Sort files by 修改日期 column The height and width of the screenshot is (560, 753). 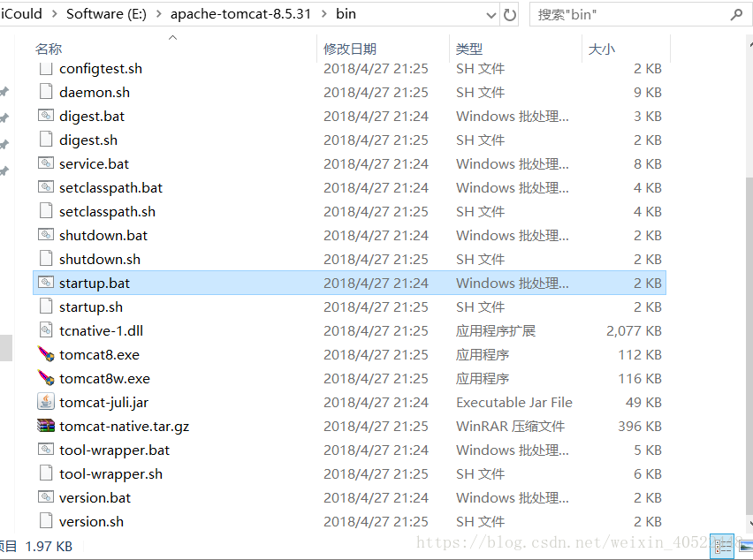coord(350,49)
